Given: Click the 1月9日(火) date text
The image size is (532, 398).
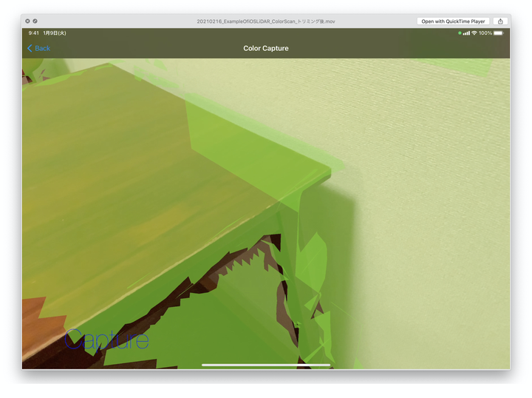Looking at the screenshot, I should [55, 33].
